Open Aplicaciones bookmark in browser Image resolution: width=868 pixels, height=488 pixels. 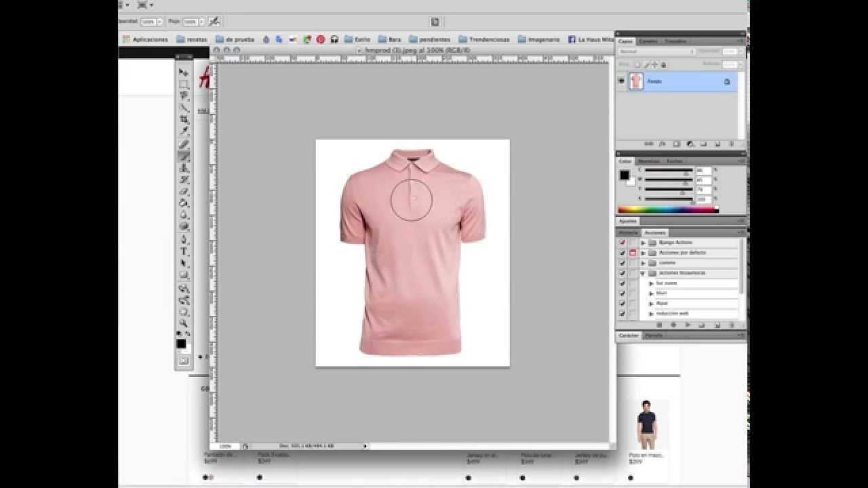[x=146, y=39]
